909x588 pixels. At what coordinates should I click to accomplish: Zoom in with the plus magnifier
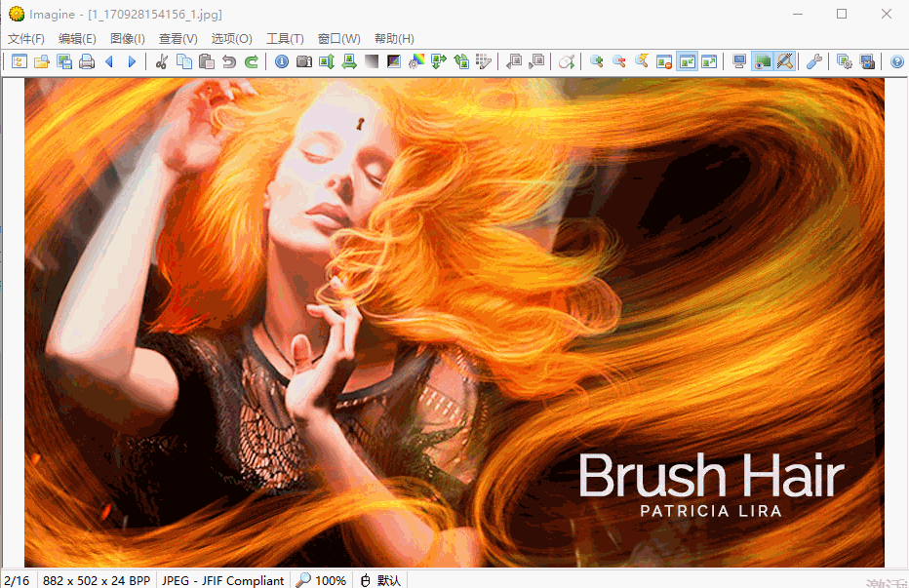coord(597,61)
